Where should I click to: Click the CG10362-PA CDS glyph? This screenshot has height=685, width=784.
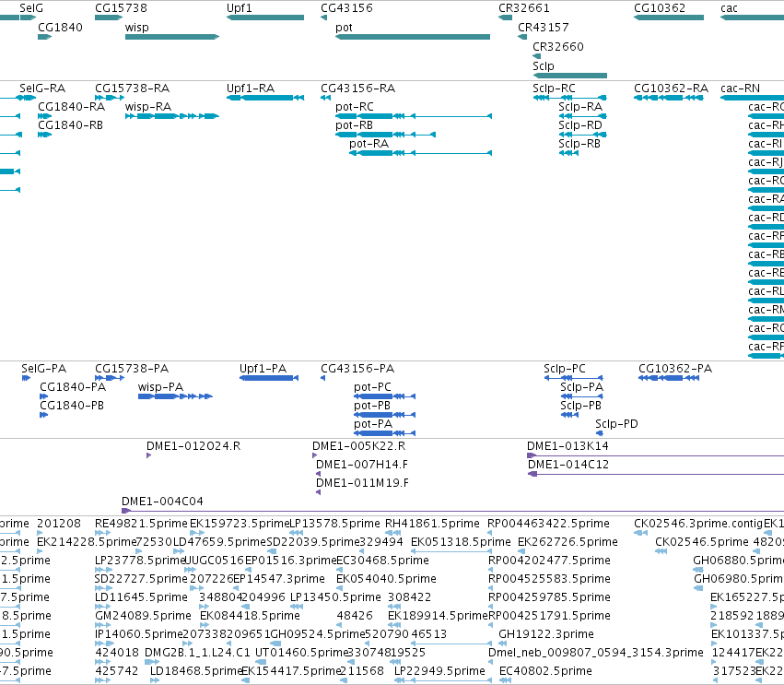pos(669,378)
